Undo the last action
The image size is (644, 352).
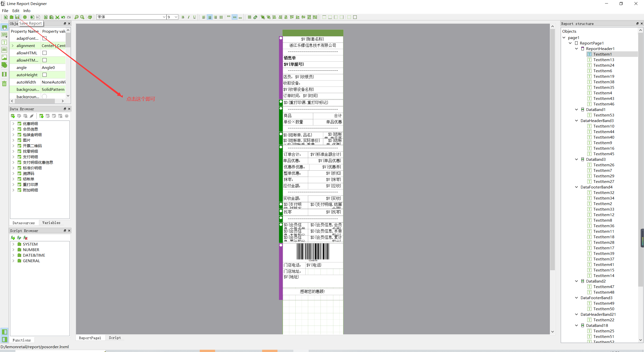click(63, 17)
